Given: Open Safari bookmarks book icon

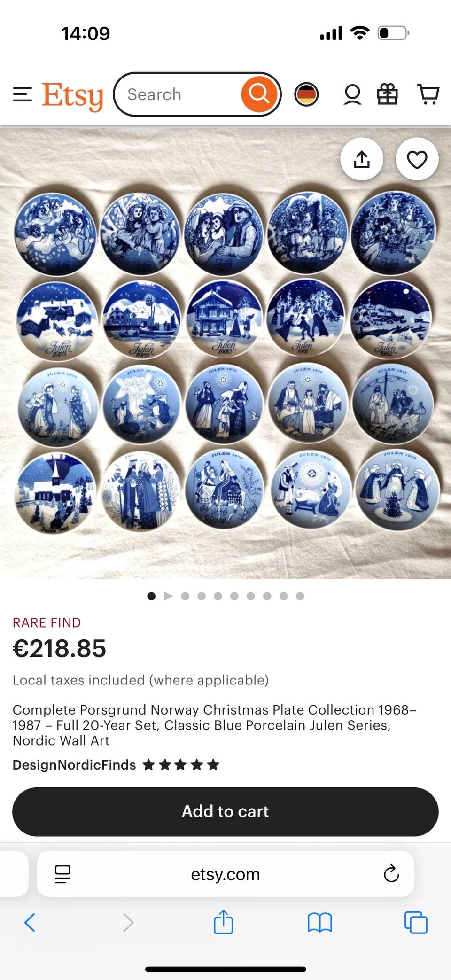Looking at the screenshot, I should pos(319,922).
